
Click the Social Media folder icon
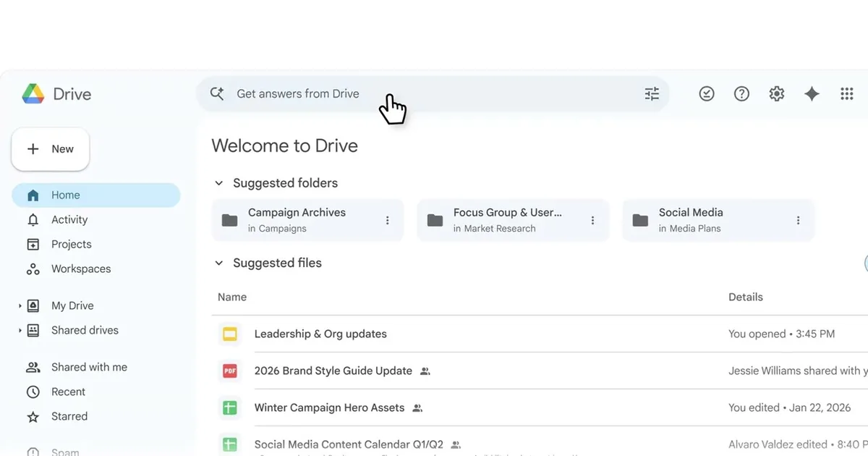pyautogui.click(x=640, y=220)
